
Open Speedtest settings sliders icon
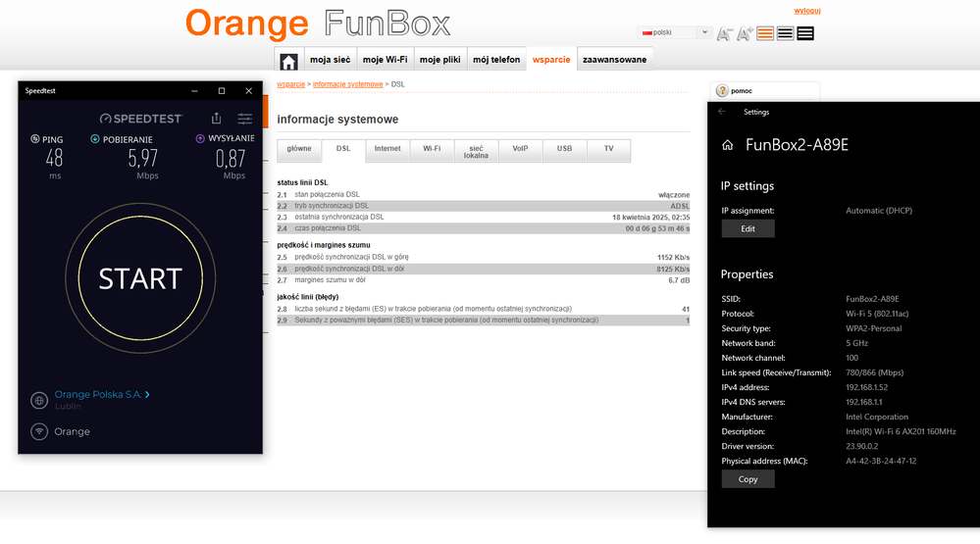(245, 119)
